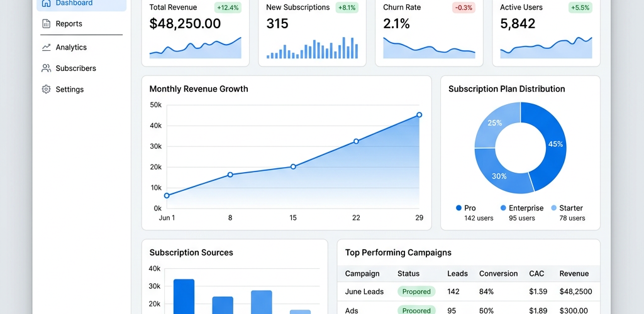Click the $48,250.00 revenue value
This screenshot has width=644, height=314.
[186, 24]
